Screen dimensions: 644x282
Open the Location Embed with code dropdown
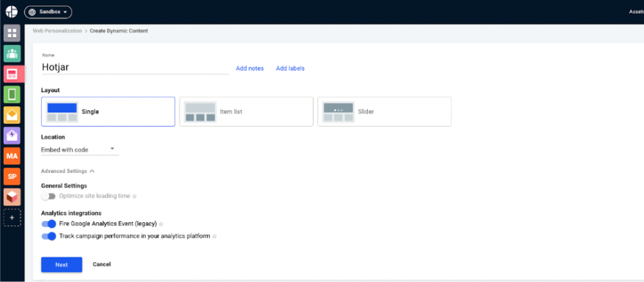point(79,149)
